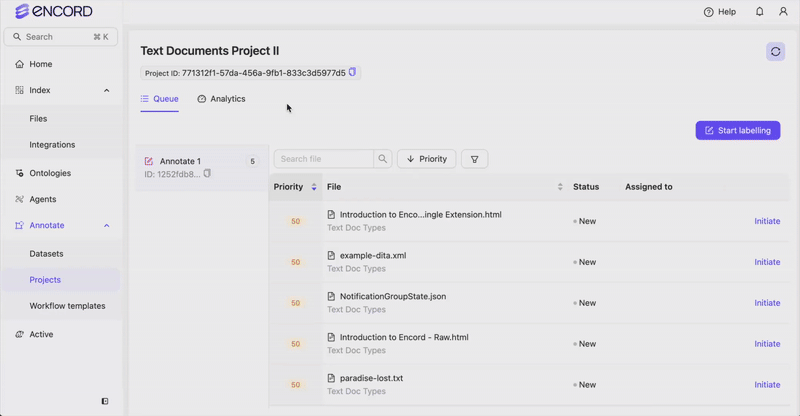Initiate NotificationGroupState.json
The image size is (800, 416).
(767, 303)
